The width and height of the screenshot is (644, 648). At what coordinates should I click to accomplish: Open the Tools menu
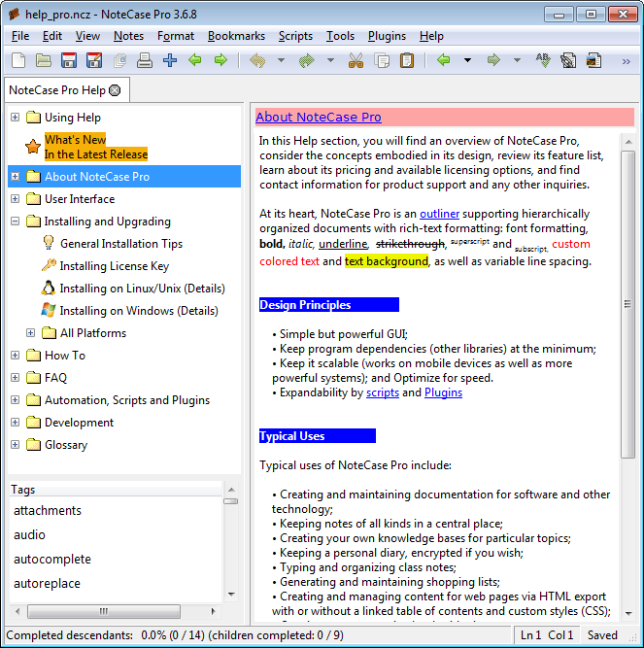[340, 36]
